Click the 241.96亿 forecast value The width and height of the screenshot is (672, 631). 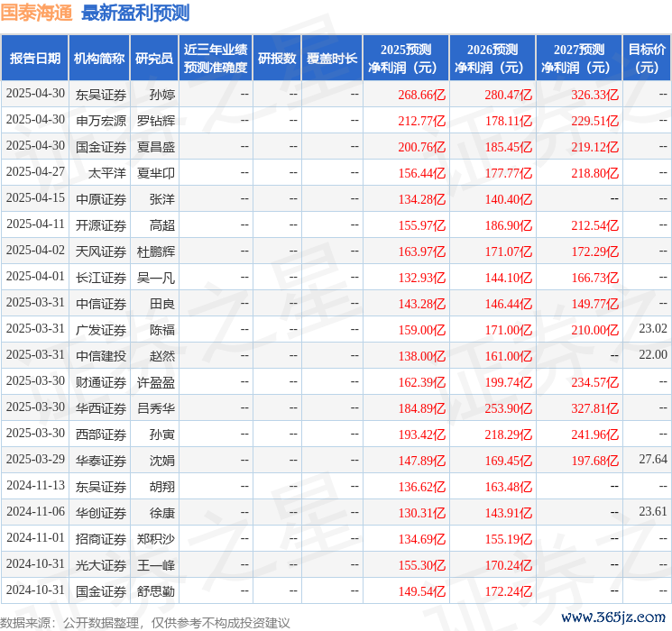(594, 434)
